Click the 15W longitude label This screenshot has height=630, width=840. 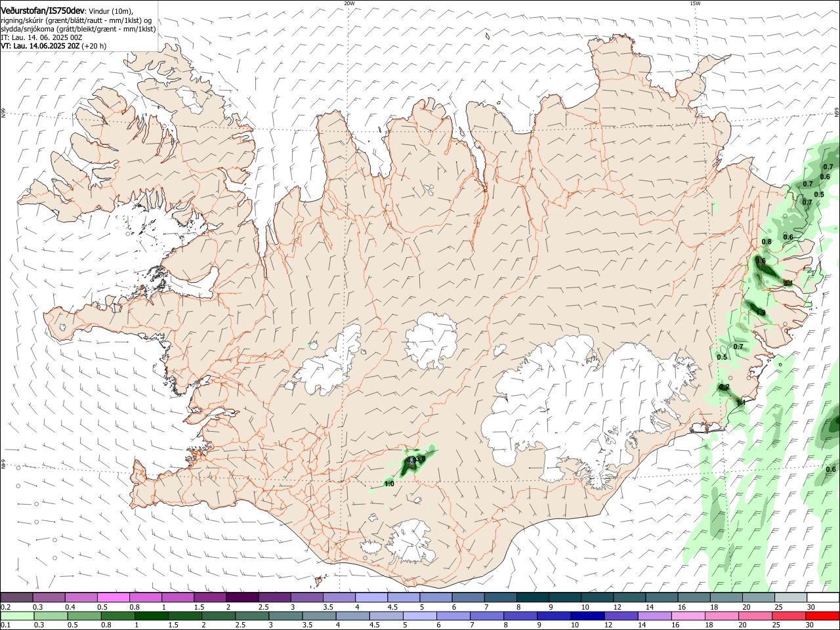(x=695, y=3)
